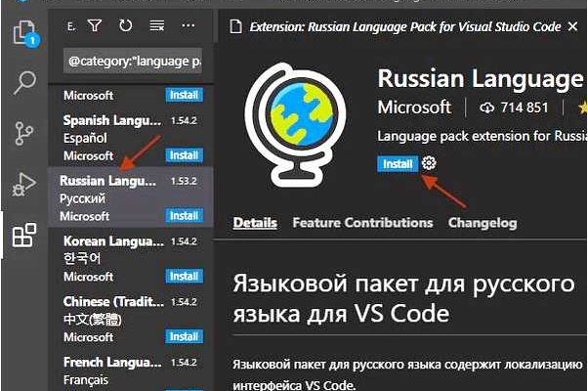The width and height of the screenshot is (588, 391).
Task: Click the globe extension icon in details
Action: tap(296, 125)
